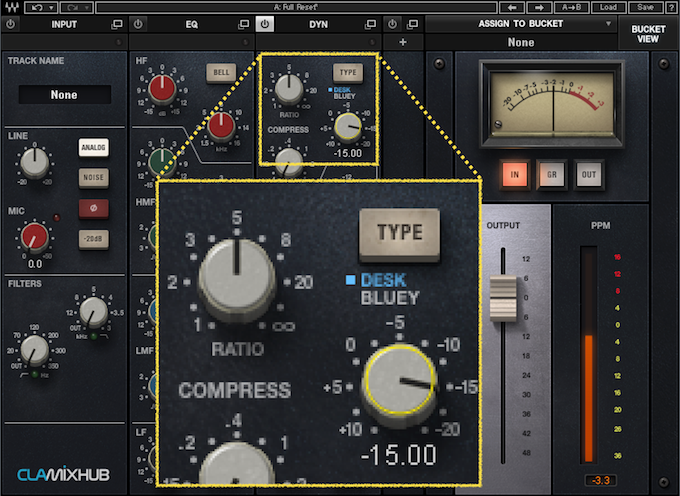Switch meter display to GR
The width and height of the screenshot is (680, 496).
[x=552, y=175]
